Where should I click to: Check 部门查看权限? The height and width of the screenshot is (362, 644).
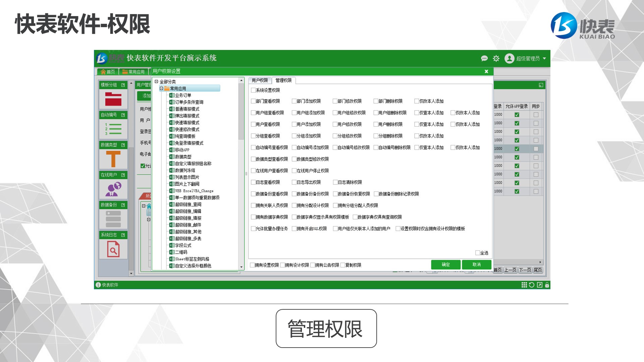(x=253, y=101)
